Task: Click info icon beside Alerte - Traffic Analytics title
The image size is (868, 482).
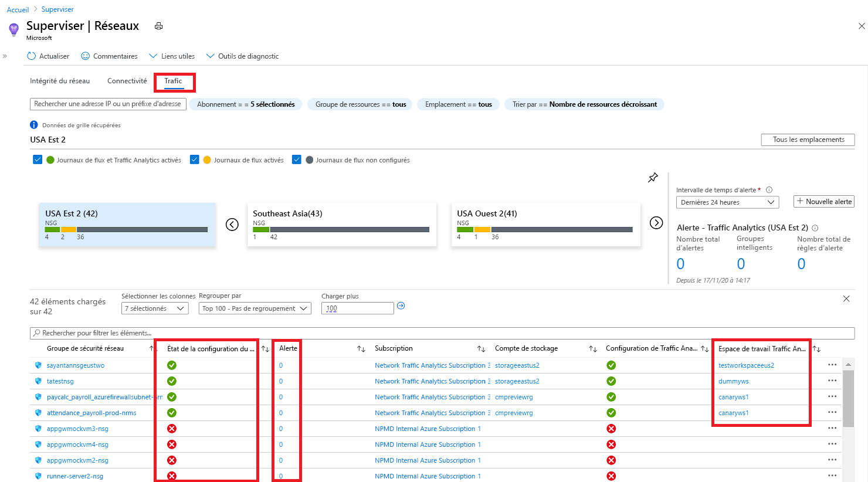Action: coord(815,228)
